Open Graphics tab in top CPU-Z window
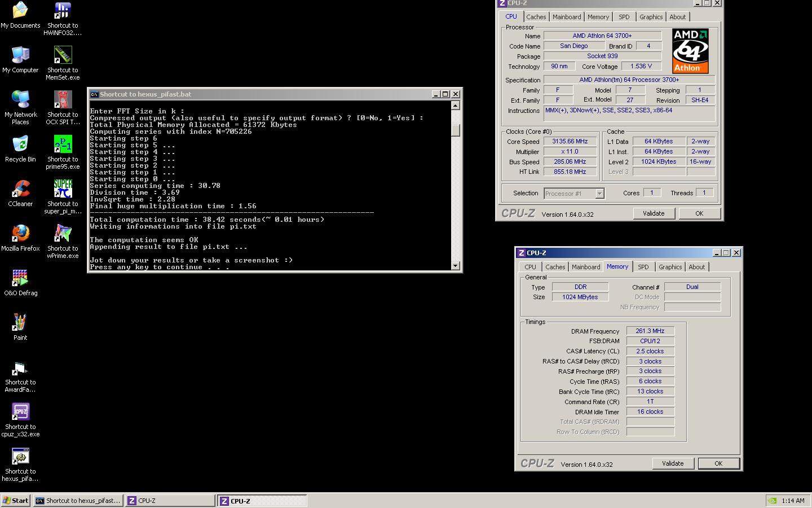 click(x=651, y=17)
